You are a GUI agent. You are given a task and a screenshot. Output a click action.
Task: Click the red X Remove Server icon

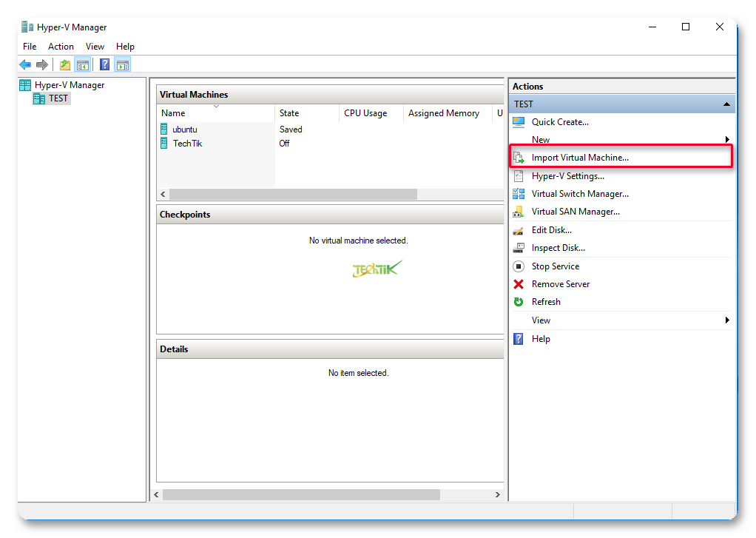tap(519, 284)
